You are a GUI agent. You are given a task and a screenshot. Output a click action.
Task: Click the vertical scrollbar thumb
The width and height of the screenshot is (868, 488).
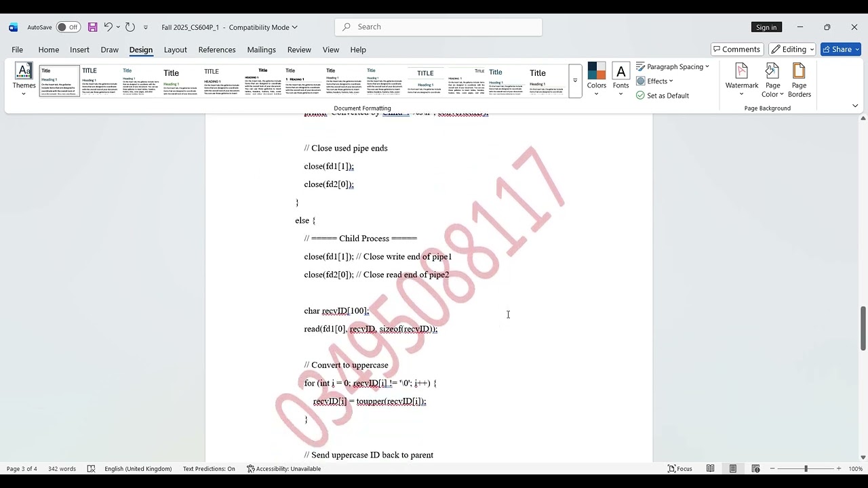863,328
